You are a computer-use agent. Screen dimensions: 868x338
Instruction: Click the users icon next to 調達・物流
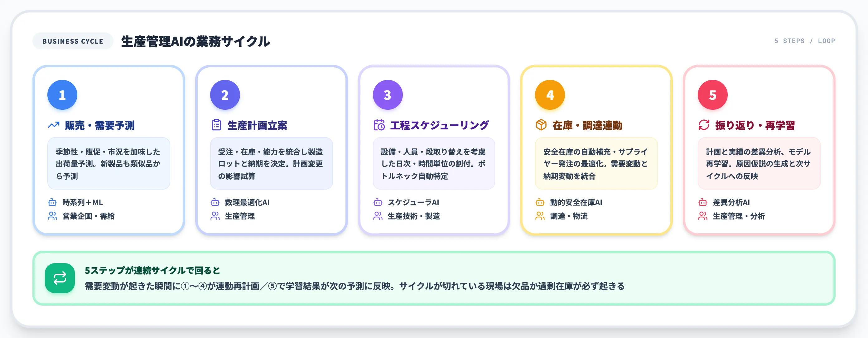(540, 216)
